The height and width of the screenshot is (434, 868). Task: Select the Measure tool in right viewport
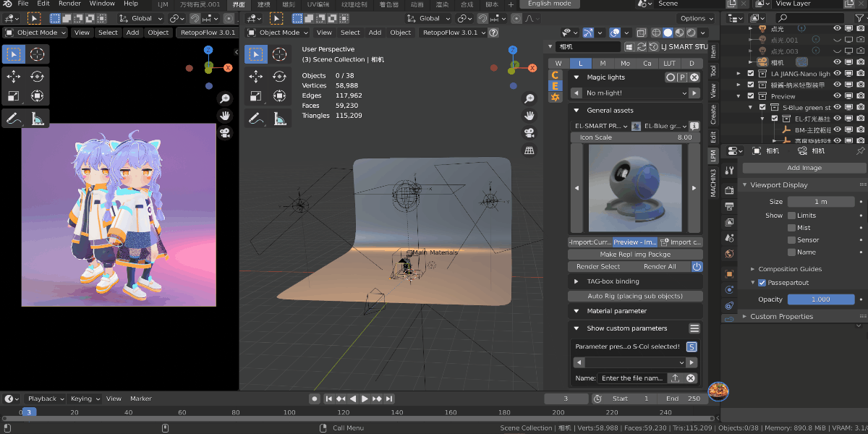click(279, 118)
